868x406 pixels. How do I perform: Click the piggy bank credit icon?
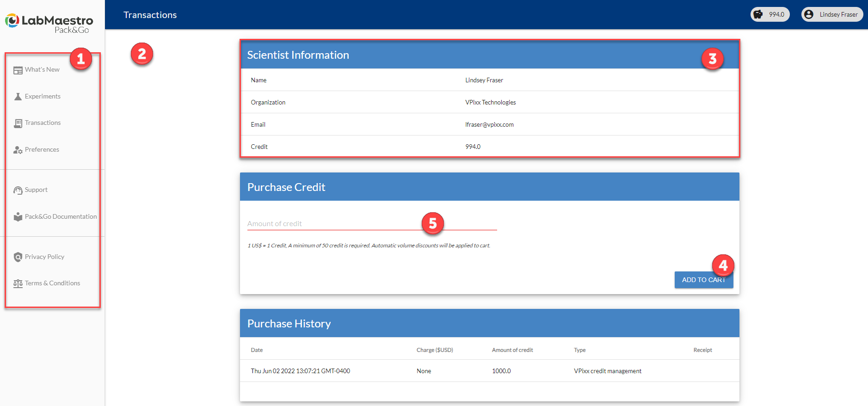(758, 14)
